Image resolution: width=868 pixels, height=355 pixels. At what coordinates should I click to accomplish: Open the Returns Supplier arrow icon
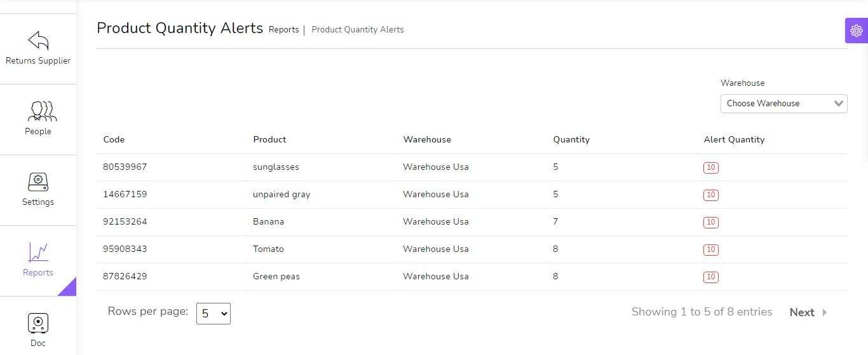[38, 41]
